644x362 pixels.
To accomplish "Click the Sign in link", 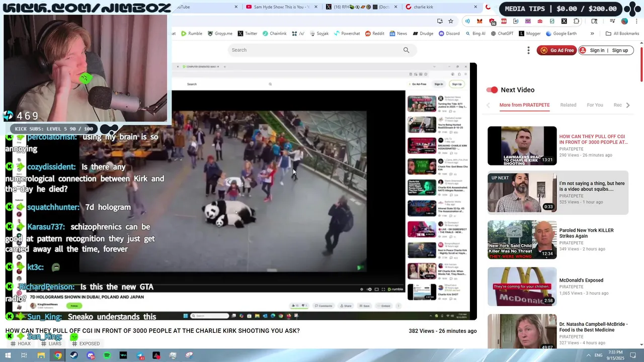I will click(x=597, y=50).
